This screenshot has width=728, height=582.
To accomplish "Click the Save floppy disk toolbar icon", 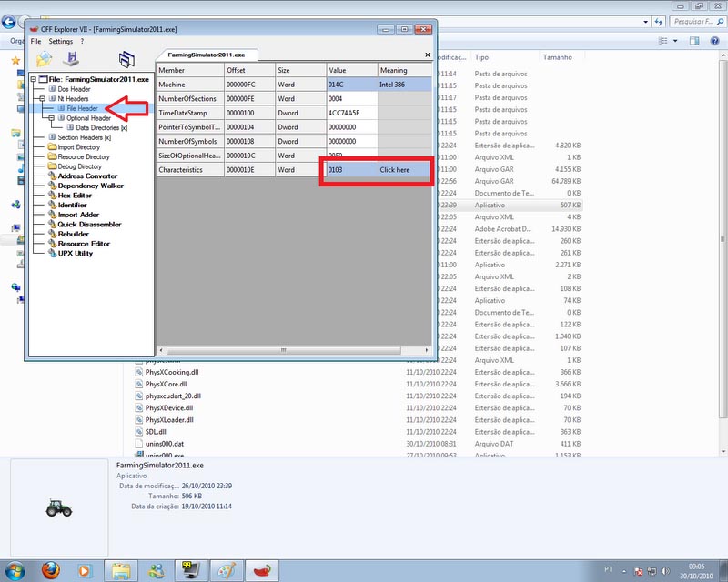I will click(71, 60).
